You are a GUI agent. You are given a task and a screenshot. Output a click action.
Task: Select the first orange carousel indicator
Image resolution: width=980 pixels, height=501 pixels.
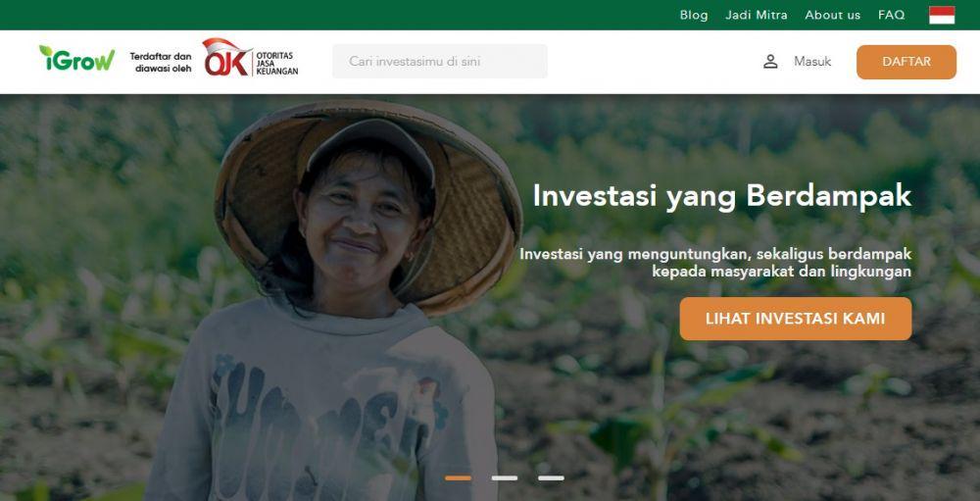point(458,477)
